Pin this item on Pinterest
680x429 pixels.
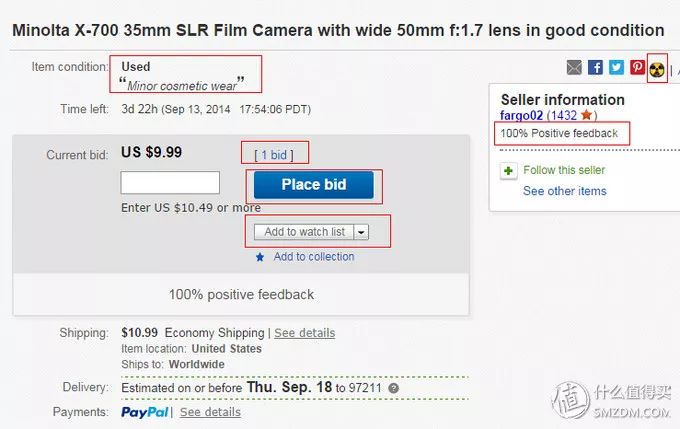pos(637,68)
